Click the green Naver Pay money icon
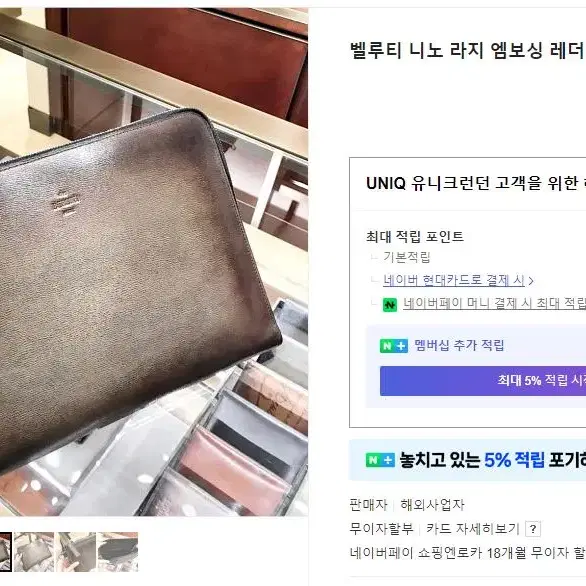 click(x=390, y=305)
